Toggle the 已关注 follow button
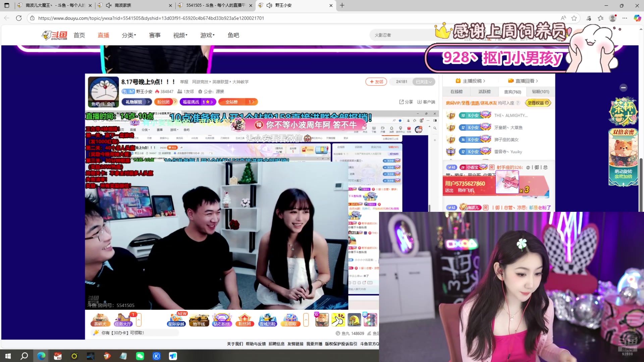644x362 pixels. pyautogui.click(x=424, y=82)
